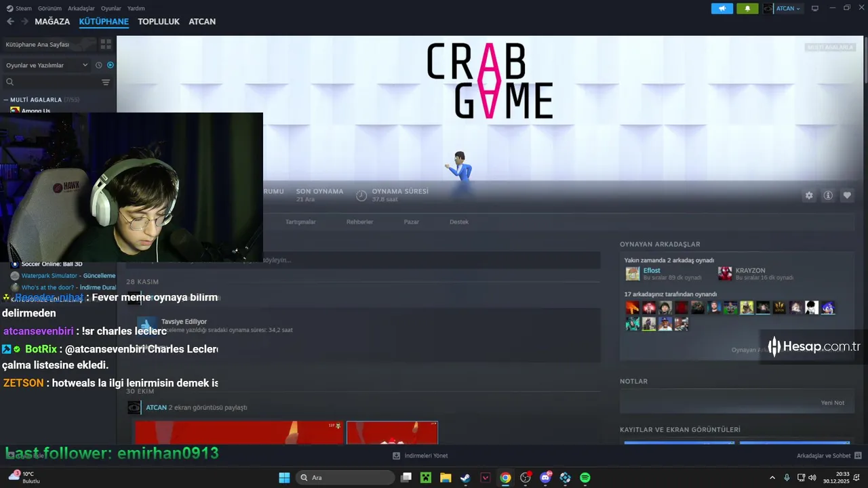Select the KÜTÜPHANE tab
Image resolution: width=868 pixels, height=488 pixels.
[104, 22]
